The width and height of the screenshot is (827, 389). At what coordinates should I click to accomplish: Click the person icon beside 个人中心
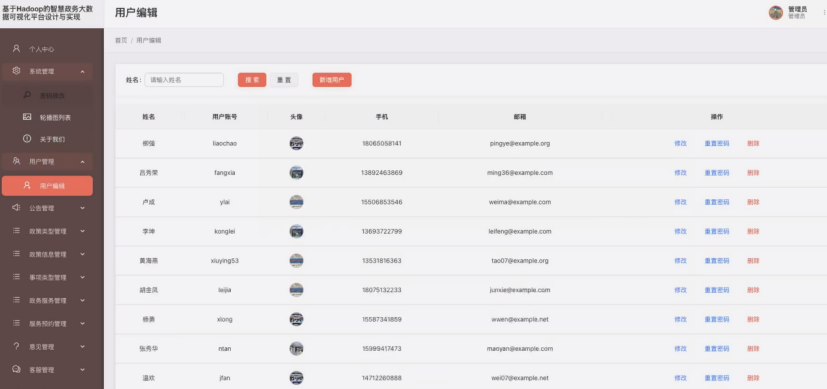click(16, 48)
